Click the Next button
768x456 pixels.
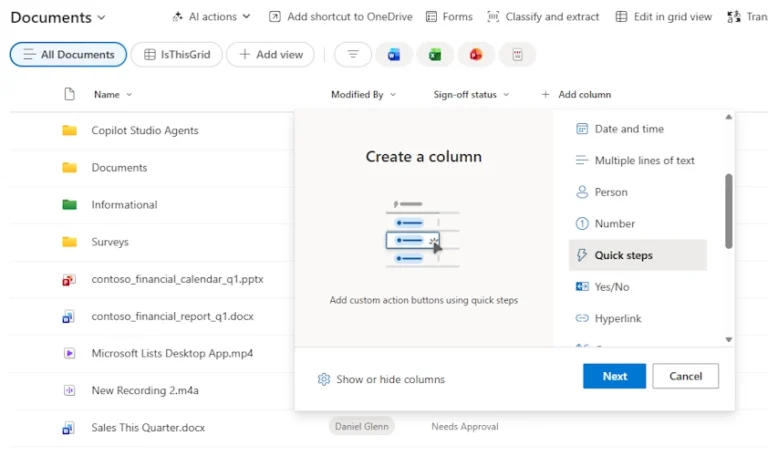click(x=614, y=376)
